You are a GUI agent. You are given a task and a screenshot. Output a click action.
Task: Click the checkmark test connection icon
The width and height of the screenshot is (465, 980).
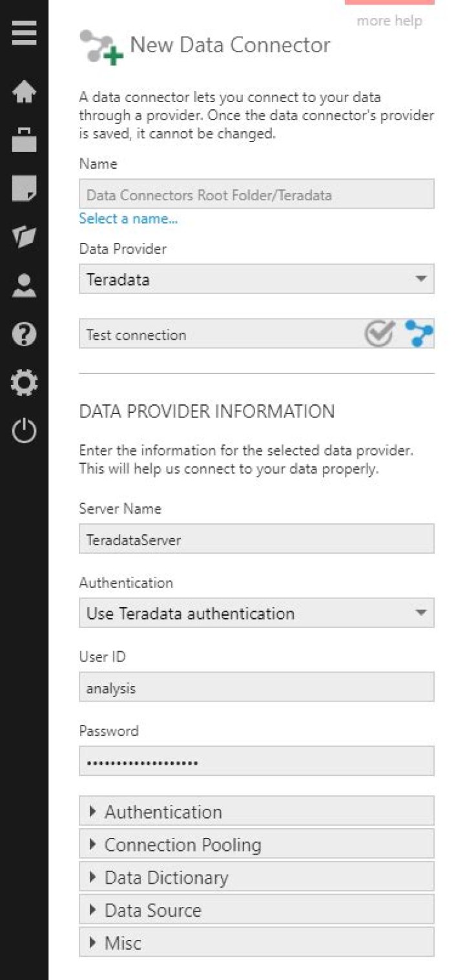click(x=379, y=333)
